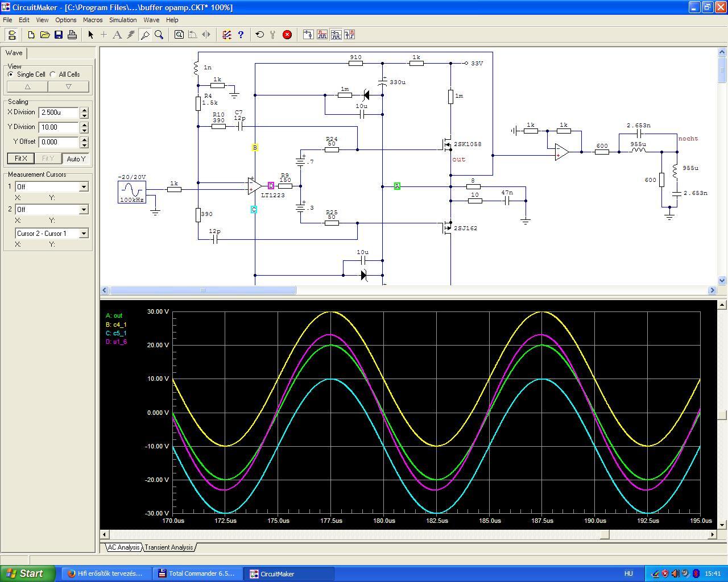Click the schematic horizontal scrollbar thumb
This screenshot has width=728, height=582.
pos(202,290)
